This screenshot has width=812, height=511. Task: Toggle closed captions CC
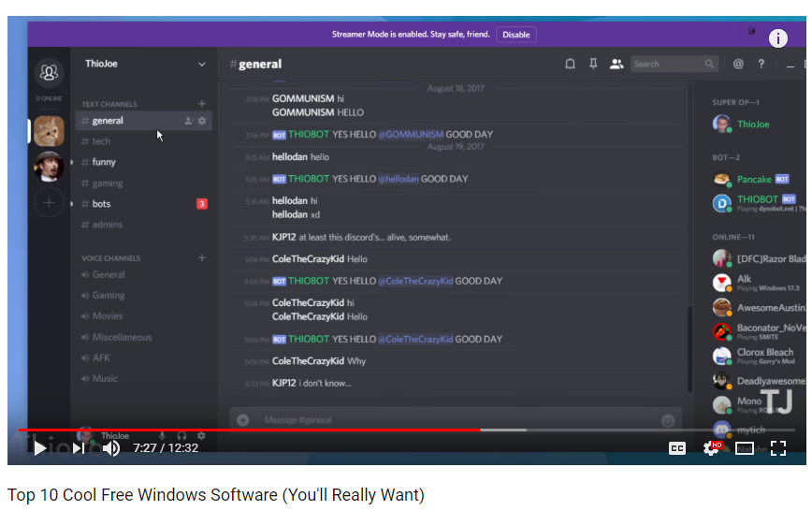pyautogui.click(x=677, y=449)
